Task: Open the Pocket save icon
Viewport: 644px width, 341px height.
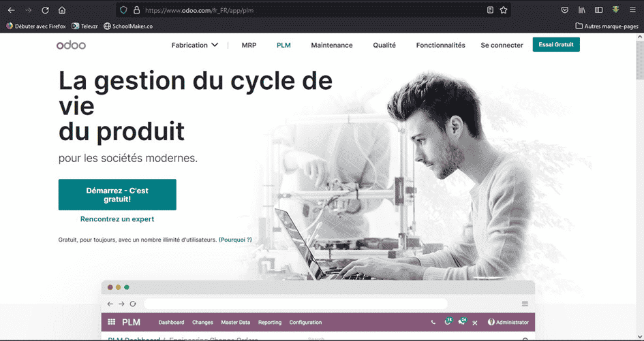Action: (565, 10)
